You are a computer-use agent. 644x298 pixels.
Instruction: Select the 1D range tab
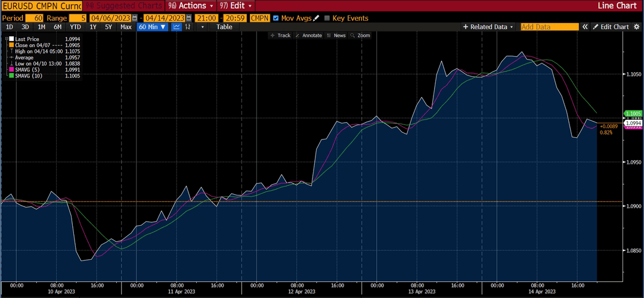[x=9, y=27]
